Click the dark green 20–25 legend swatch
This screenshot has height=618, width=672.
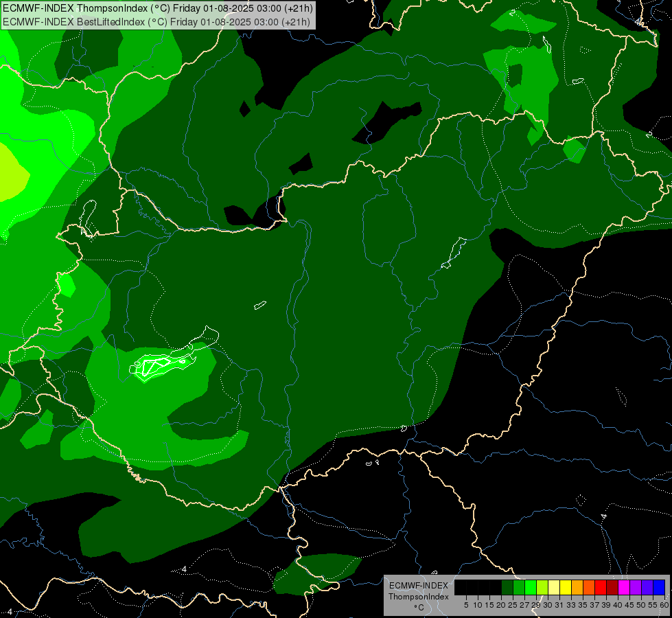(507, 587)
